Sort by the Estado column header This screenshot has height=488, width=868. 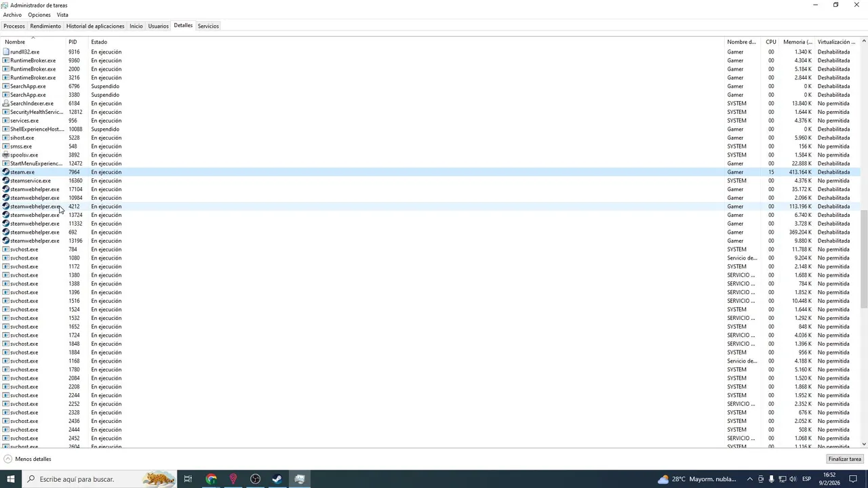point(407,42)
